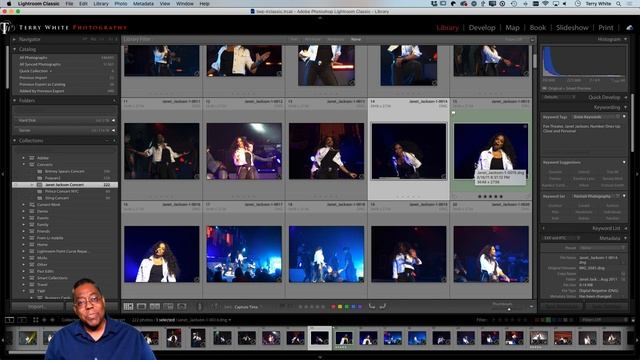This screenshot has width=640, height=360.
Task: Collapse the Catalog panel
Action: [15, 49]
